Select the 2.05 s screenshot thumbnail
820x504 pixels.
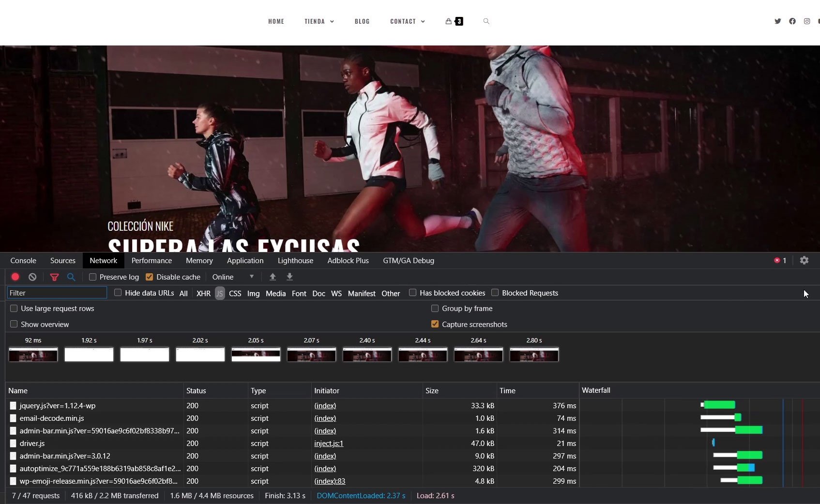(x=256, y=355)
